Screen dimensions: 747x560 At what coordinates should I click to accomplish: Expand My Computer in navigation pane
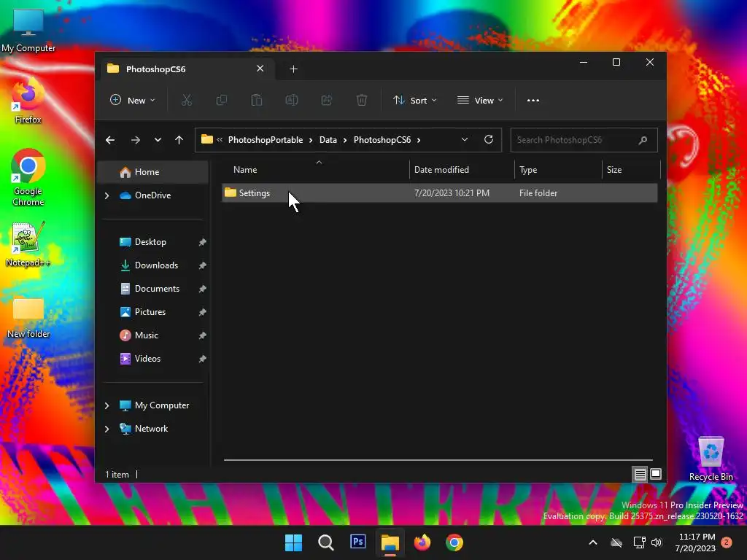point(107,405)
